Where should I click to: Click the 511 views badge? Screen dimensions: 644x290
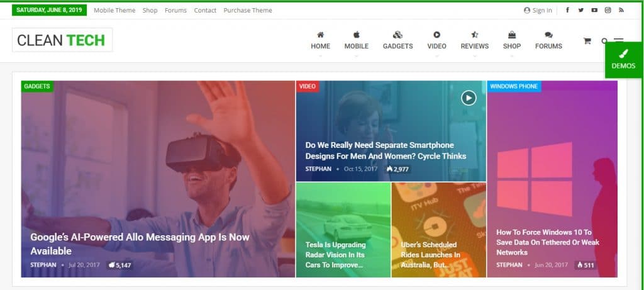pyautogui.click(x=586, y=265)
